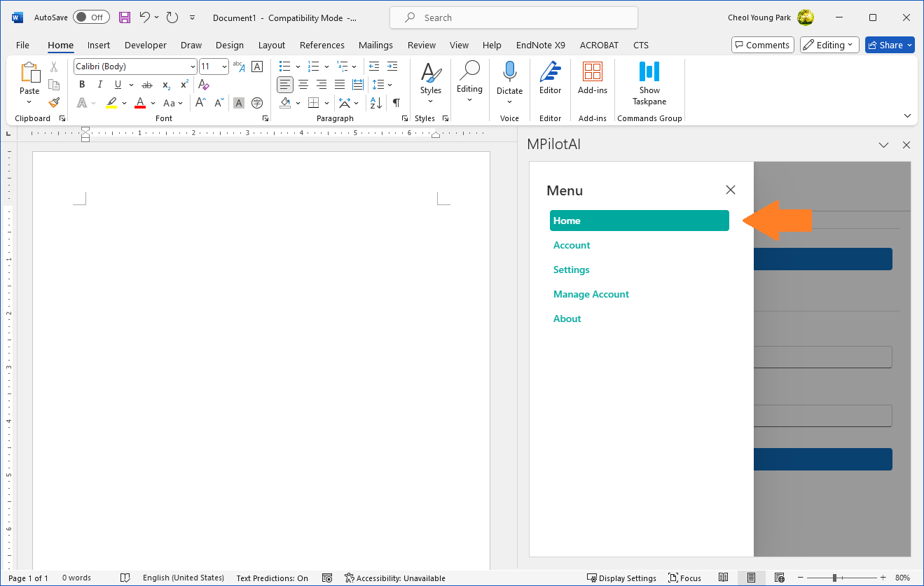The height and width of the screenshot is (586, 924).
Task: Select Home in the MPilotAI menu
Action: point(640,221)
